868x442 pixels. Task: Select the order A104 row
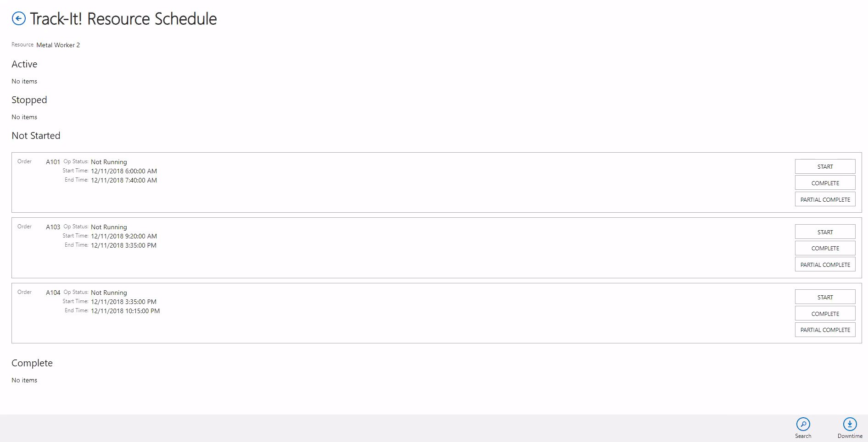[x=367, y=313]
